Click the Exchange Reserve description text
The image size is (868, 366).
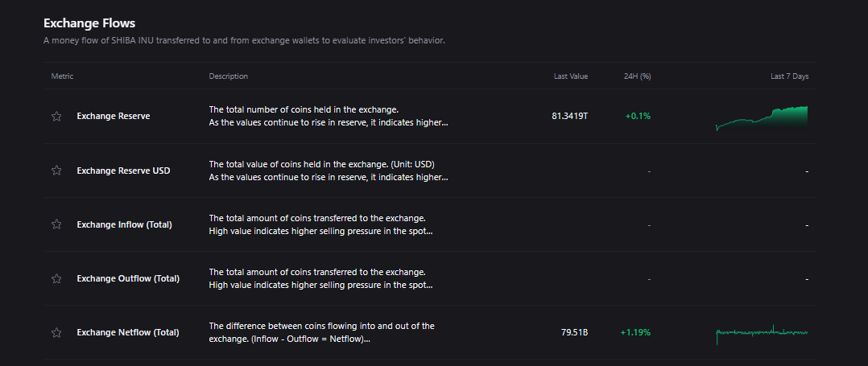coord(328,116)
